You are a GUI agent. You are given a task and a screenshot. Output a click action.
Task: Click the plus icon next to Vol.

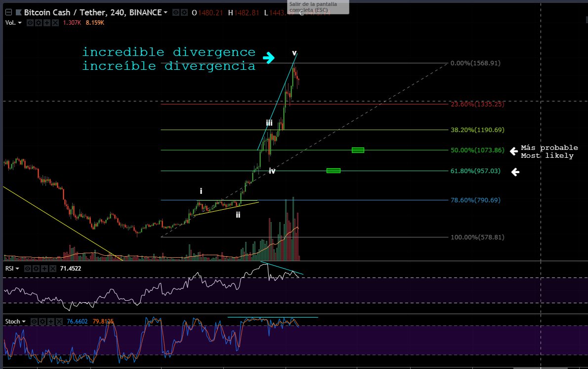46,23
